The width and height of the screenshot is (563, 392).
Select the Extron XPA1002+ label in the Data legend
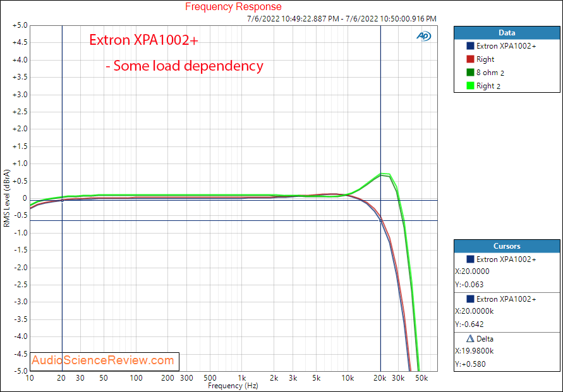coord(506,46)
